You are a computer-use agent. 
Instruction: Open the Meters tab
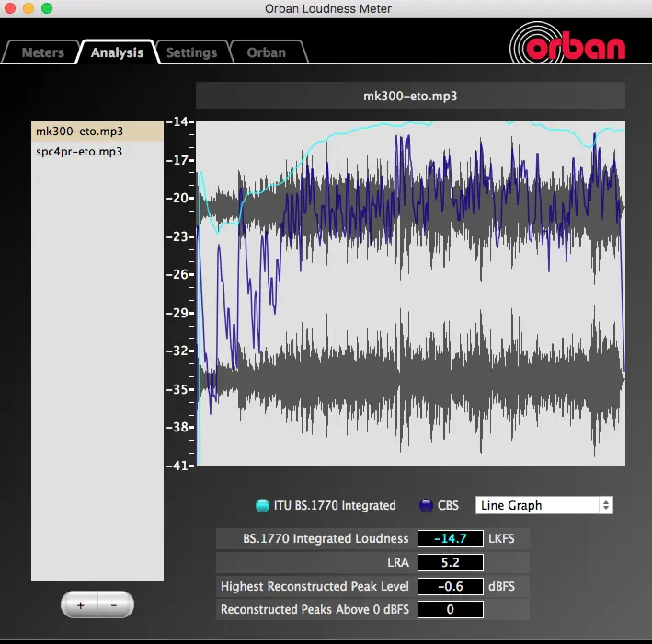click(x=42, y=52)
